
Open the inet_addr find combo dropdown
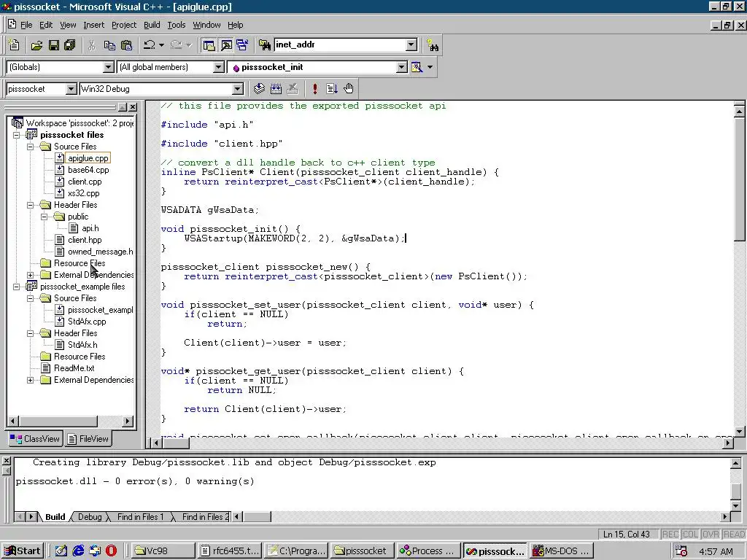coord(411,44)
